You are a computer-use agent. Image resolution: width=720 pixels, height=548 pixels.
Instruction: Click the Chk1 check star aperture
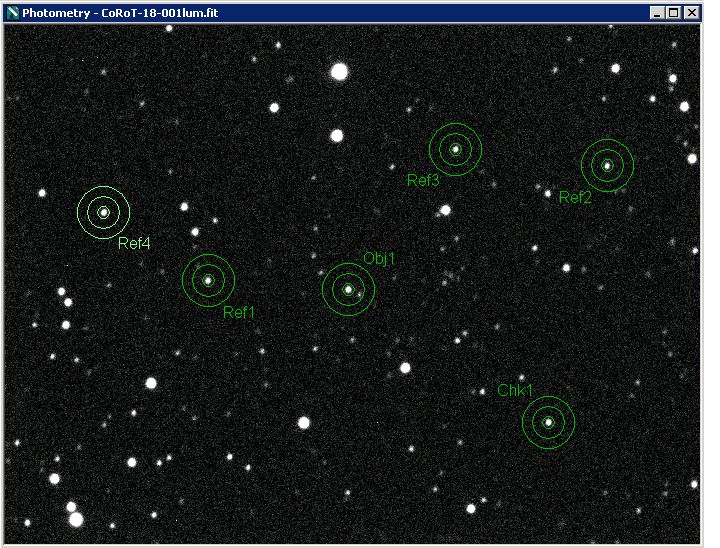click(x=548, y=422)
